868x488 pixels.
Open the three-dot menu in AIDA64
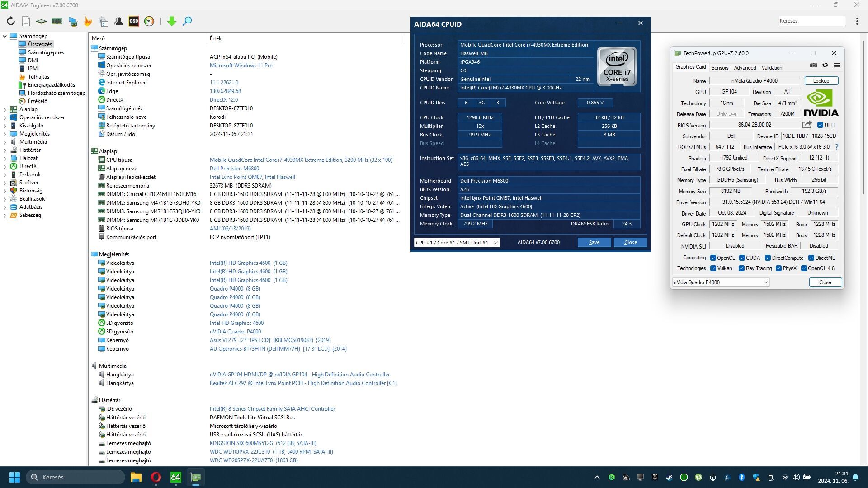coord(857,21)
